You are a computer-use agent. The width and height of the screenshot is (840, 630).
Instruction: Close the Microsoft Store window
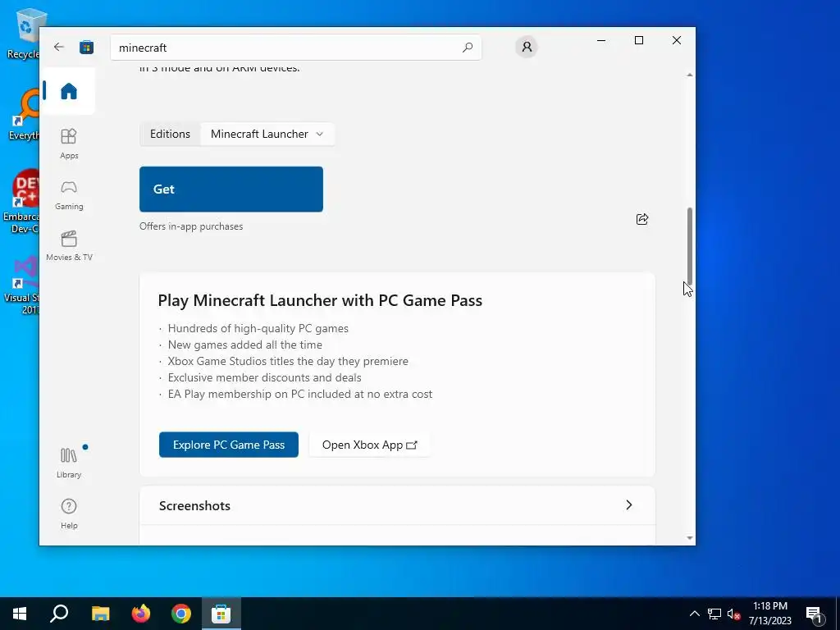coord(677,40)
